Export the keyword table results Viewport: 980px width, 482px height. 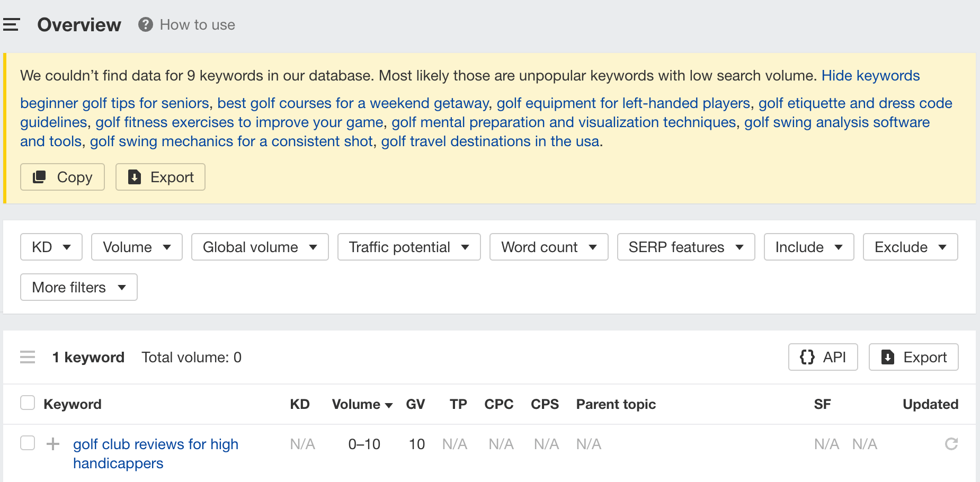pos(913,357)
